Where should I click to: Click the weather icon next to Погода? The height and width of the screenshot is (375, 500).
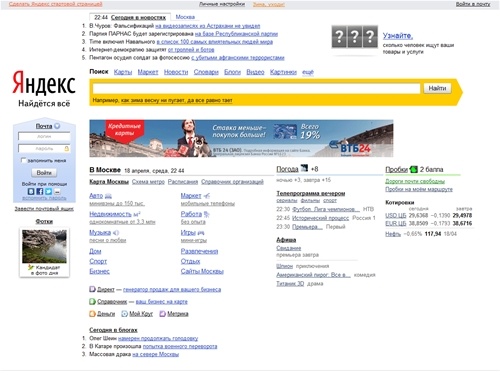point(304,168)
